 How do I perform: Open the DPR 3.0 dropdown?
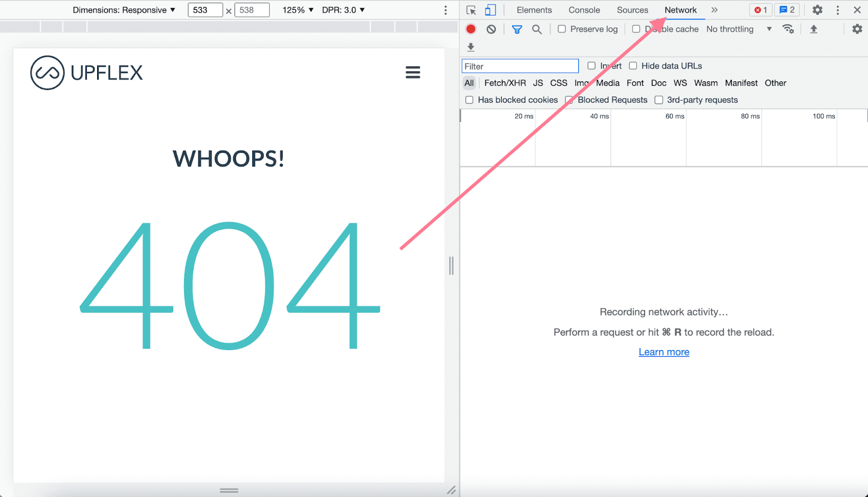pos(343,10)
